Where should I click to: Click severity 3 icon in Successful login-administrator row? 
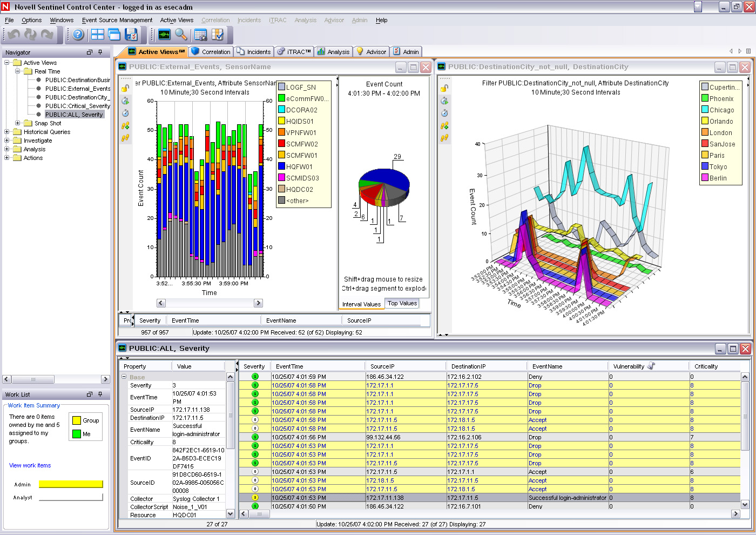(x=255, y=498)
